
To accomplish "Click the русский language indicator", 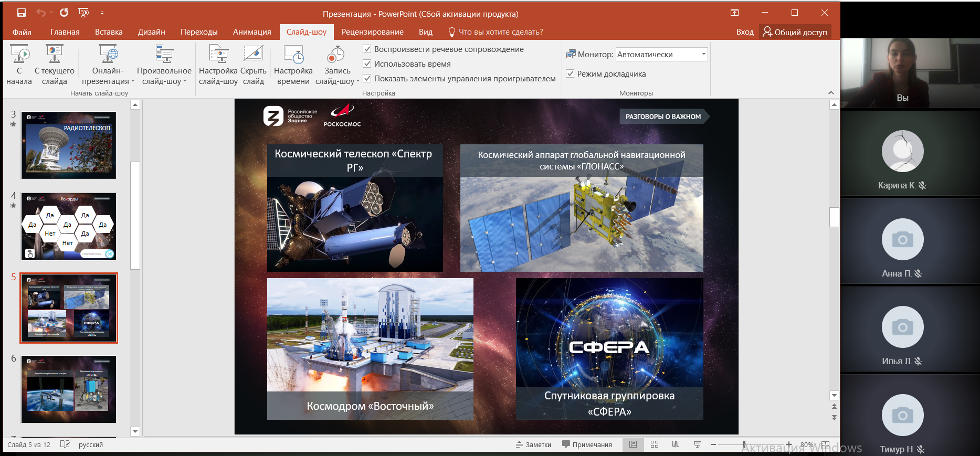I will [x=91, y=444].
